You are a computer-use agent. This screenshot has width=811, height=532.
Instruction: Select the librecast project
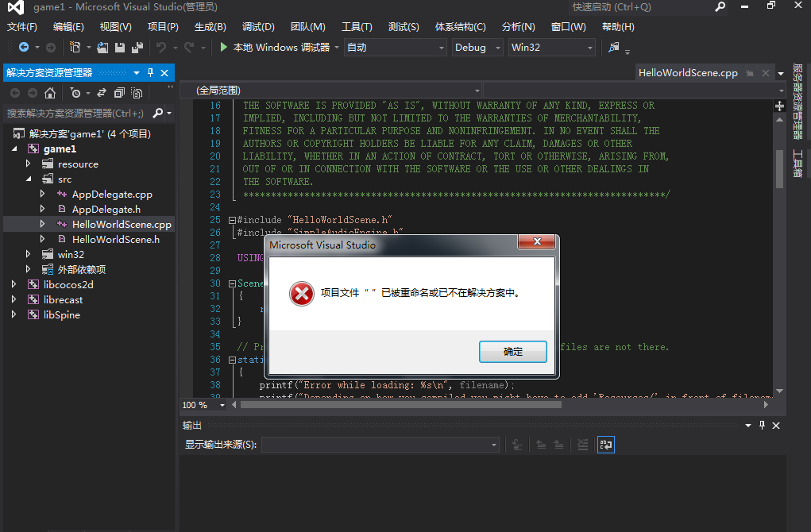point(63,300)
